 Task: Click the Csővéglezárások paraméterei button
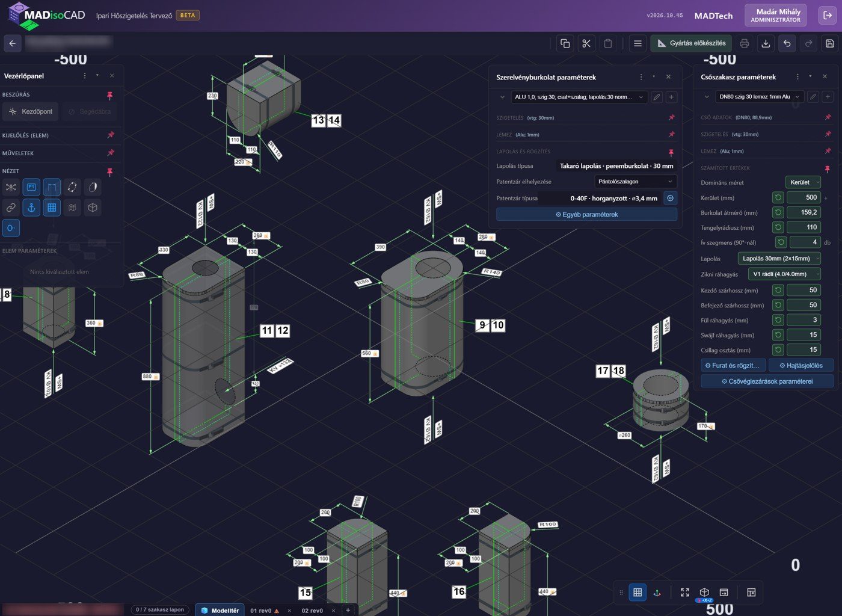[767, 381]
